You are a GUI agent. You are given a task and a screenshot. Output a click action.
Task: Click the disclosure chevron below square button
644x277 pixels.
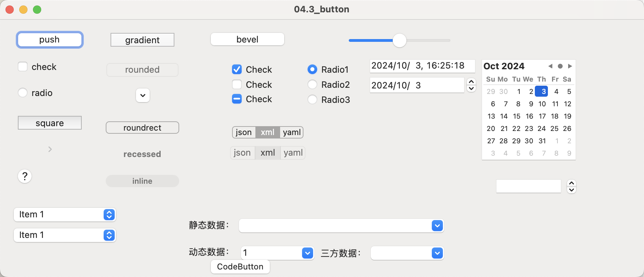(x=50, y=149)
